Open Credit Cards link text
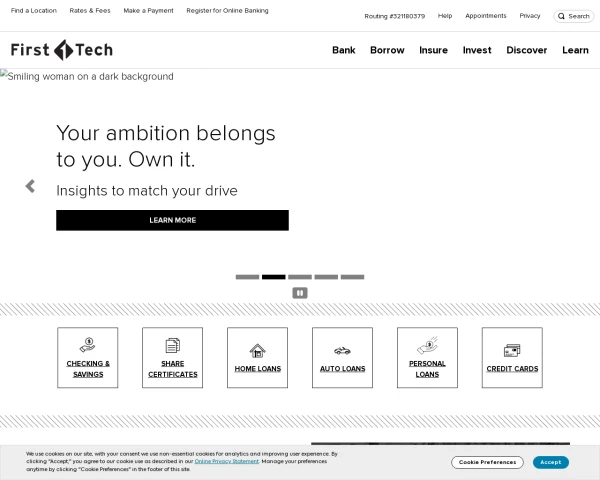This screenshot has width=600, height=480. pyautogui.click(x=512, y=369)
